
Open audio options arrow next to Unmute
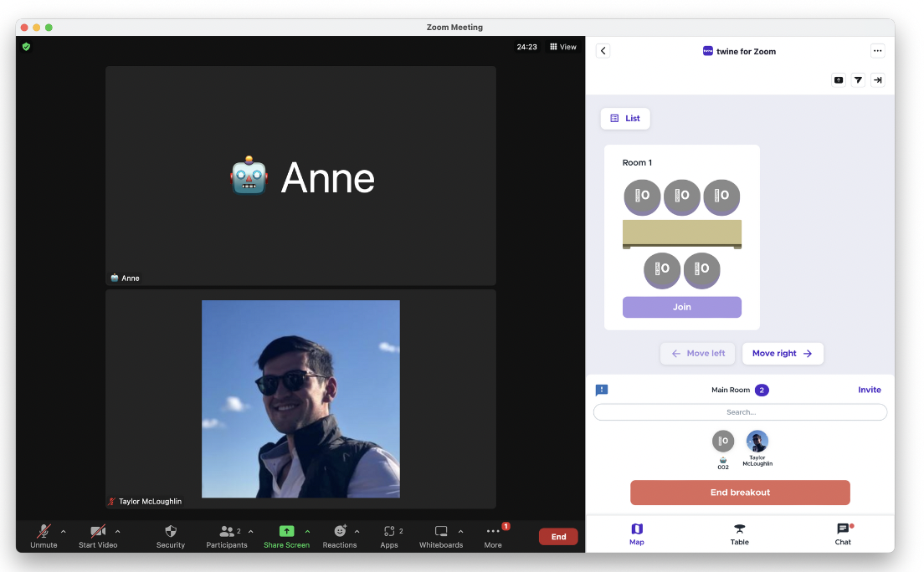point(63,531)
